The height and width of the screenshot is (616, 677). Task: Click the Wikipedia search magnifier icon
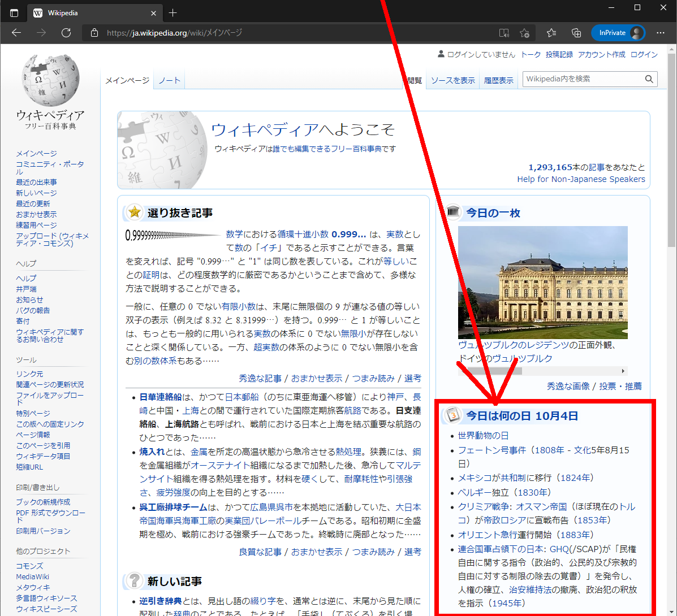click(x=649, y=79)
